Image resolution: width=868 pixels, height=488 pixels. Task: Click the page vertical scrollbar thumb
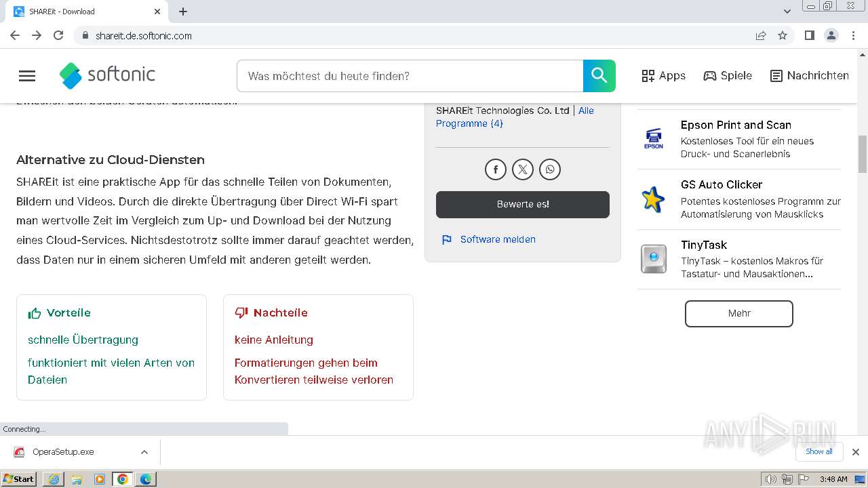click(863, 154)
